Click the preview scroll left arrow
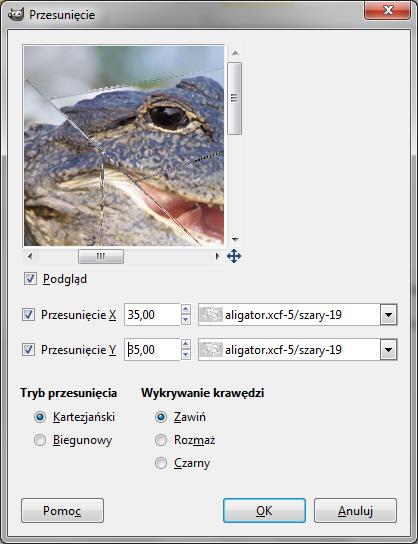Viewport: 418px width, 544px height. (x=30, y=256)
